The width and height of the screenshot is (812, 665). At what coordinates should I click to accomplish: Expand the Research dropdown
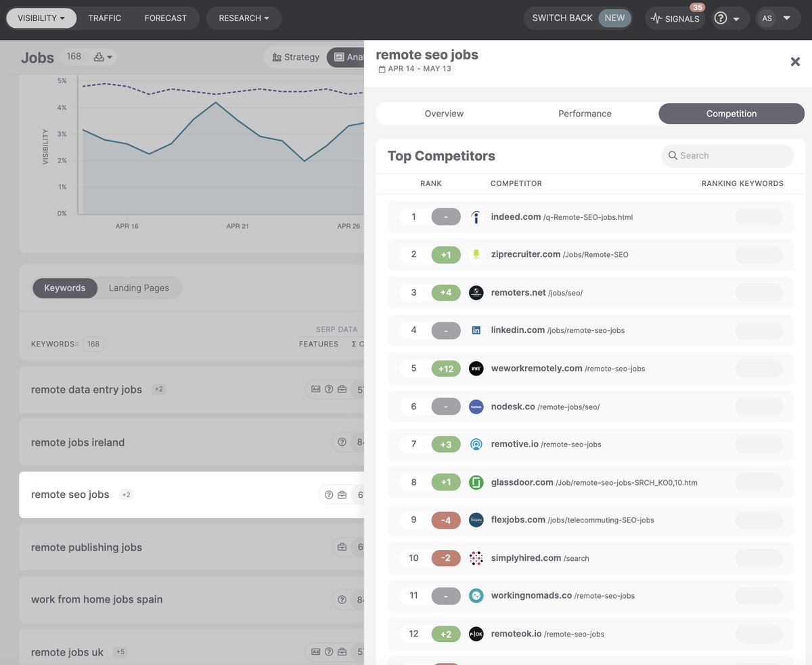(244, 18)
